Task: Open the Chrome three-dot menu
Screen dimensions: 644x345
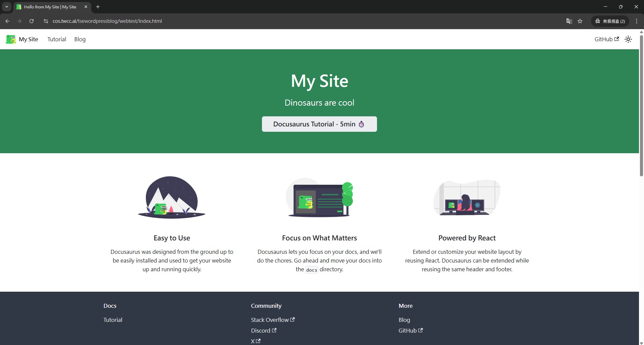Action: [637, 21]
